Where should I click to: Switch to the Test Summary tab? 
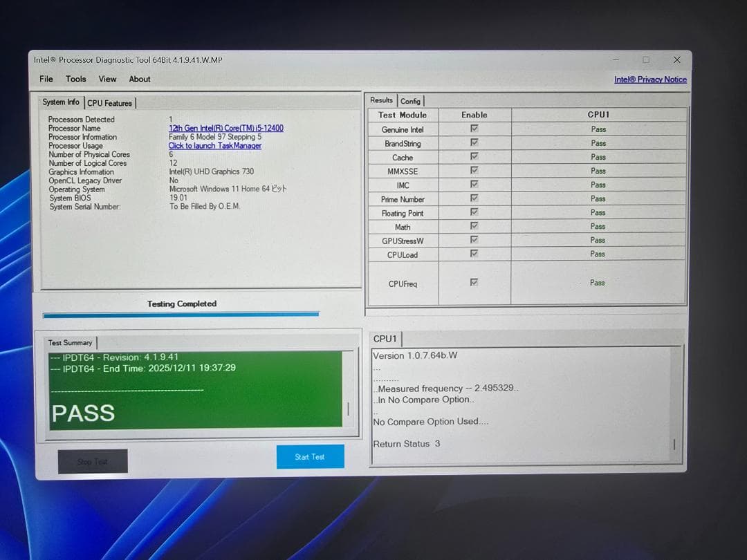pyautogui.click(x=70, y=342)
